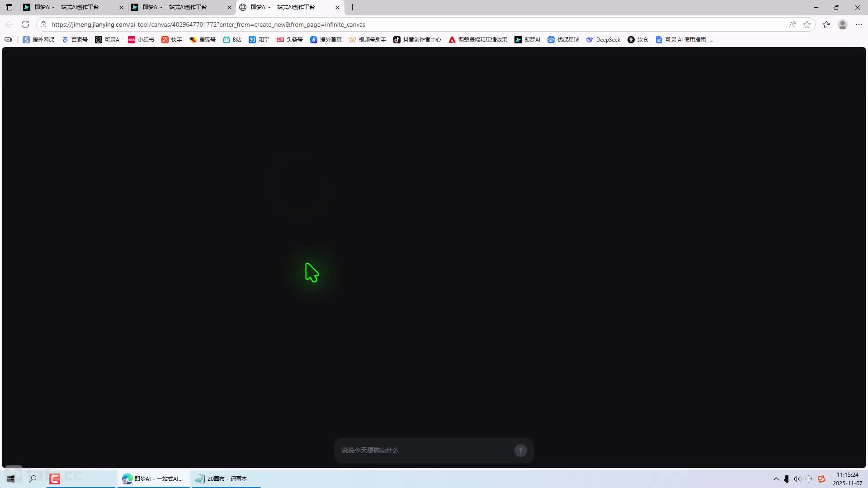Open the DeepSeek bookmark
The width and height of the screenshot is (868, 488).
click(603, 40)
